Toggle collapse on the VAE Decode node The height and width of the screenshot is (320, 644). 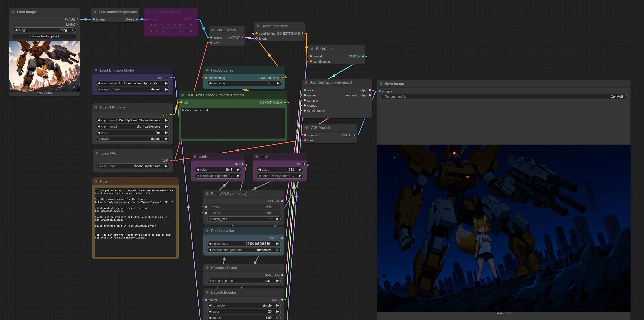point(306,127)
